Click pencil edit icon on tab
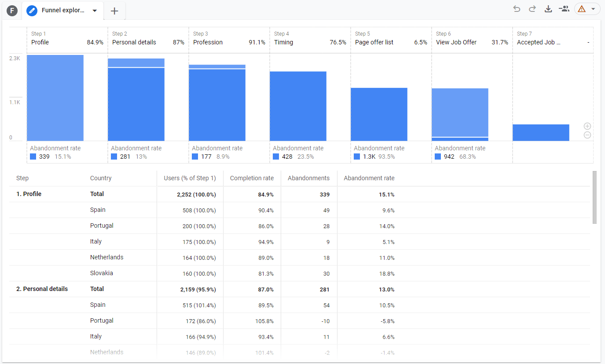 click(32, 11)
